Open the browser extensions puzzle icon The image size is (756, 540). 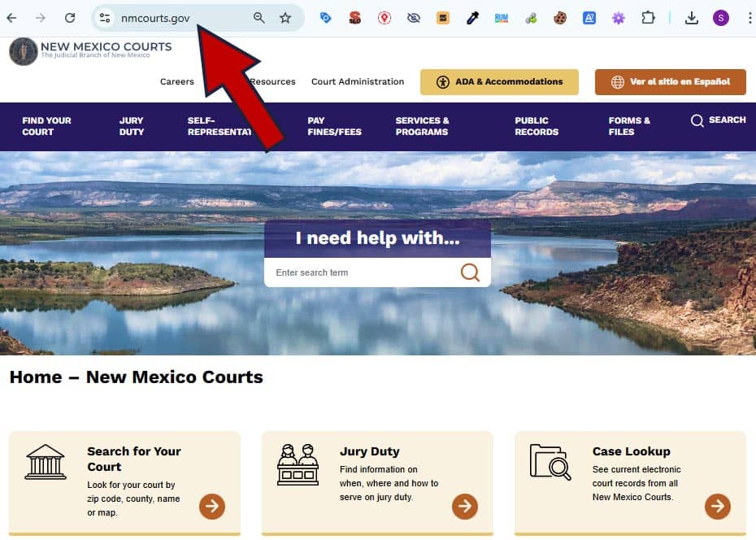click(648, 18)
